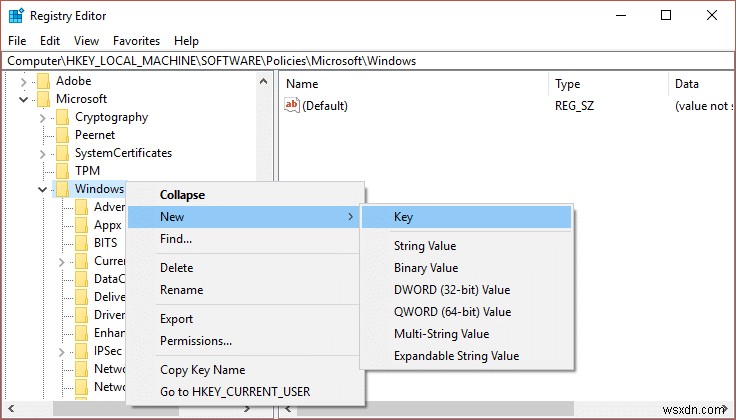The image size is (736, 420).
Task: Select the Adobe tree label
Action: pyautogui.click(x=74, y=81)
